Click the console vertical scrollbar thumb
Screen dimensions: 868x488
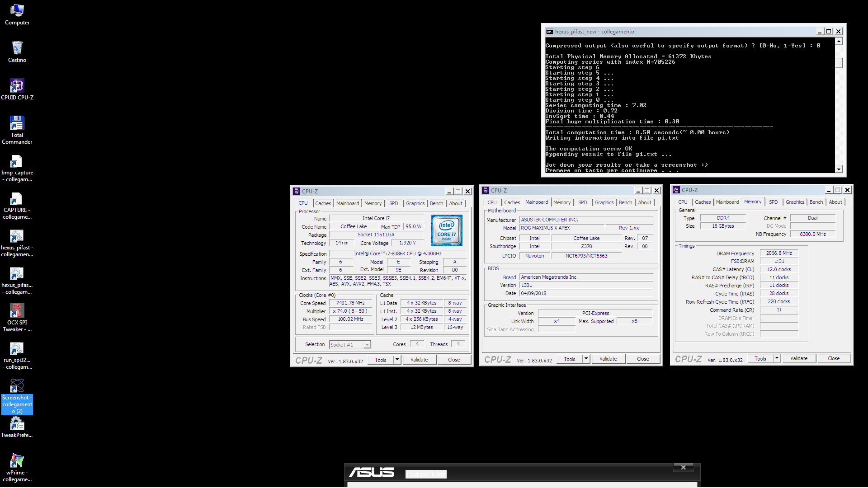coord(839,63)
